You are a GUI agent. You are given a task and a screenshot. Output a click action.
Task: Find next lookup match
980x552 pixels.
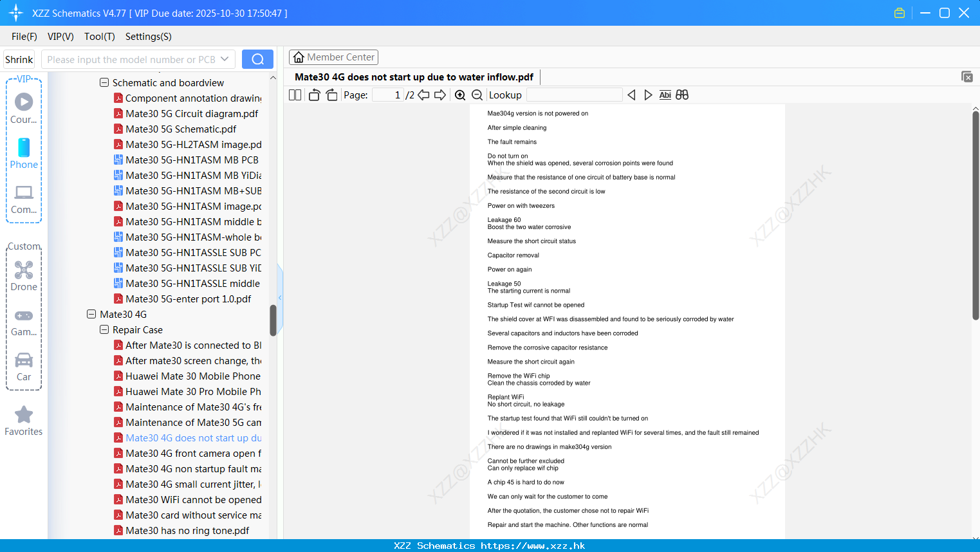pyautogui.click(x=648, y=95)
